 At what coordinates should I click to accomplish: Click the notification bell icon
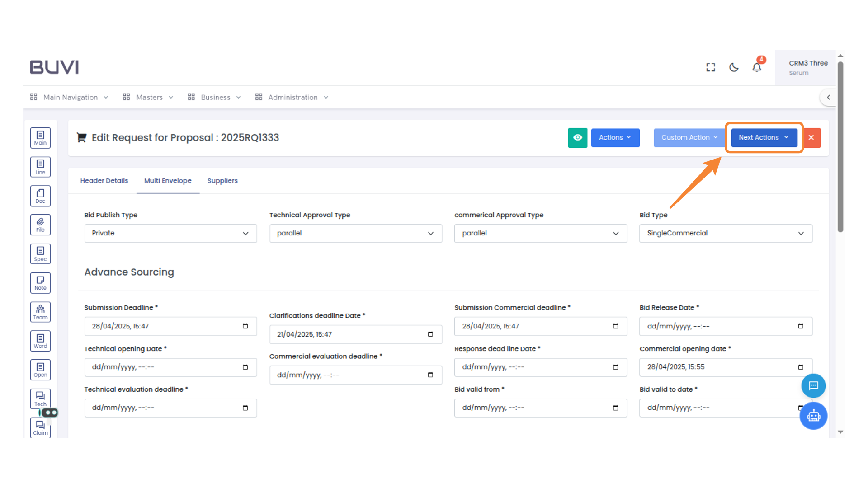point(757,67)
